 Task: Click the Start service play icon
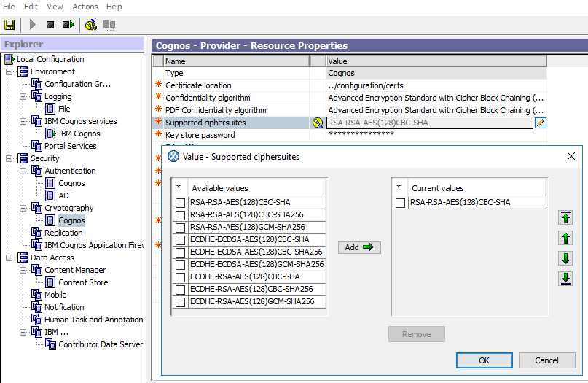[x=33, y=25]
